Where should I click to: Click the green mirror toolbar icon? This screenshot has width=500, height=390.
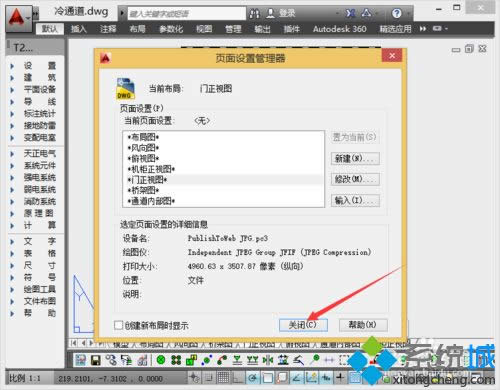click(x=268, y=360)
